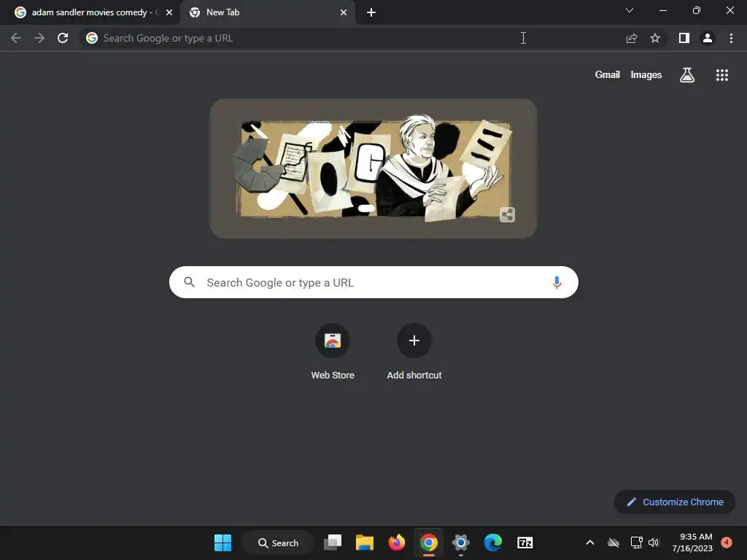
Task: Start voice search with microphone
Action: [557, 282]
